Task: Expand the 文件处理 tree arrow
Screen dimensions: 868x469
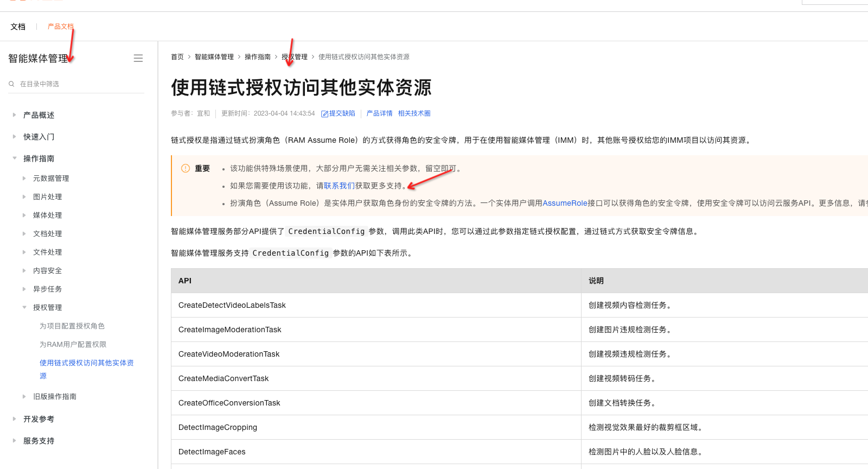Action: coord(24,252)
